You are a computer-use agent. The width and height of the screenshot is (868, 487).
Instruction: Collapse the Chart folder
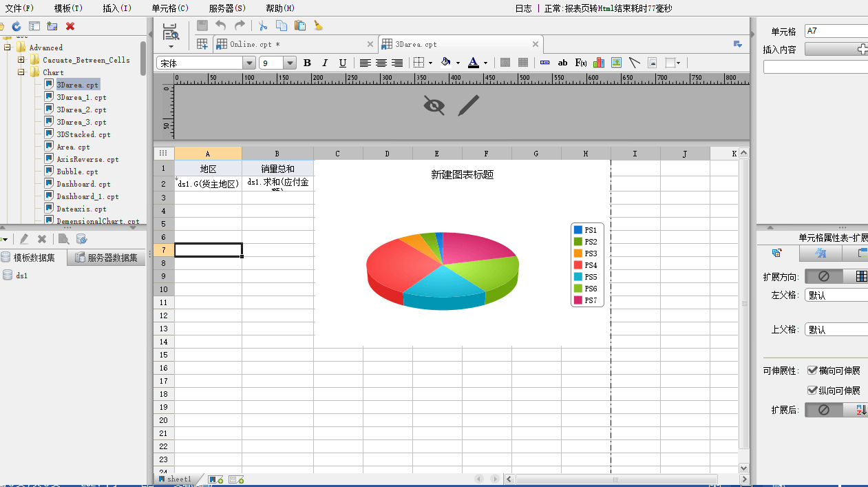21,72
